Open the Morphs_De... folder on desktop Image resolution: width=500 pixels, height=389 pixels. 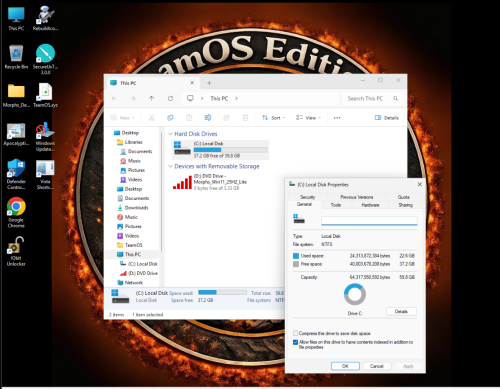point(16,95)
